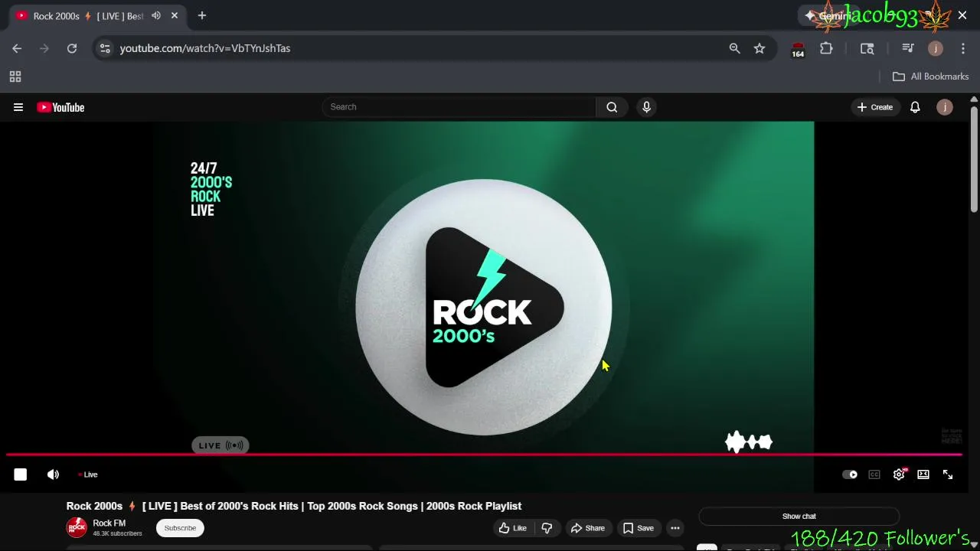Switch to theater mode
980x551 pixels.
[x=923, y=474]
